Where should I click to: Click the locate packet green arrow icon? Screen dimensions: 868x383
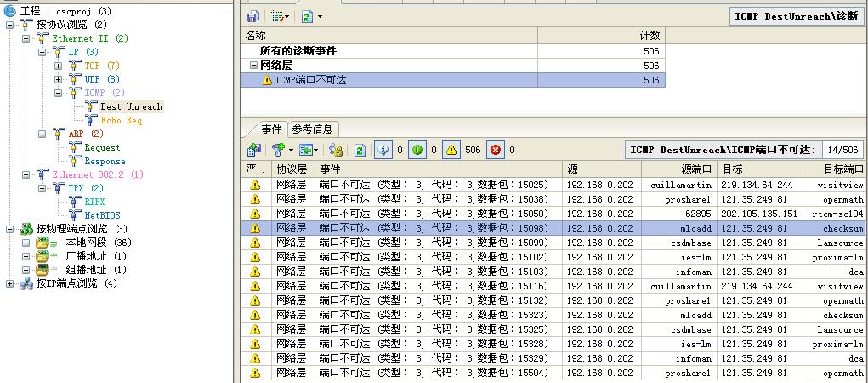(x=305, y=150)
